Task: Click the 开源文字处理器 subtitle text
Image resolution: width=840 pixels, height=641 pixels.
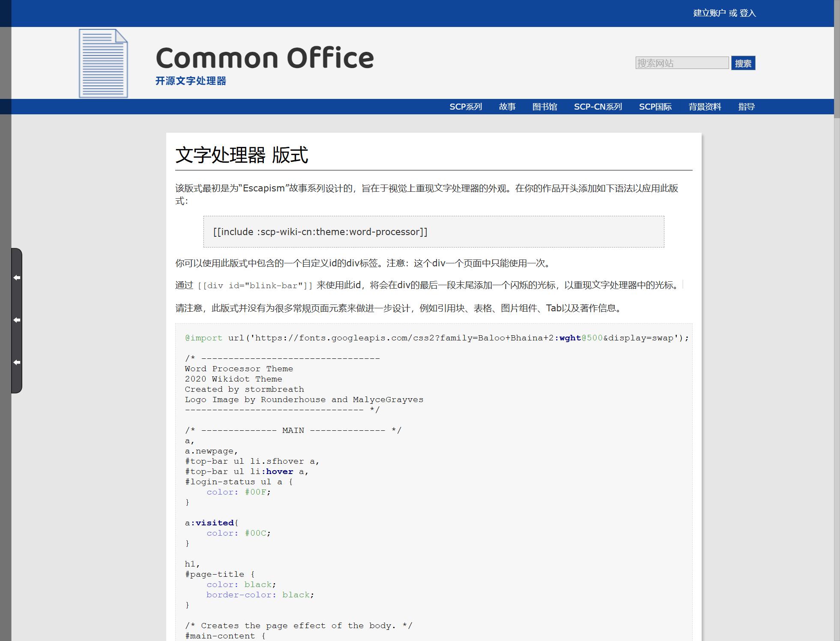Action: click(x=191, y=80)
